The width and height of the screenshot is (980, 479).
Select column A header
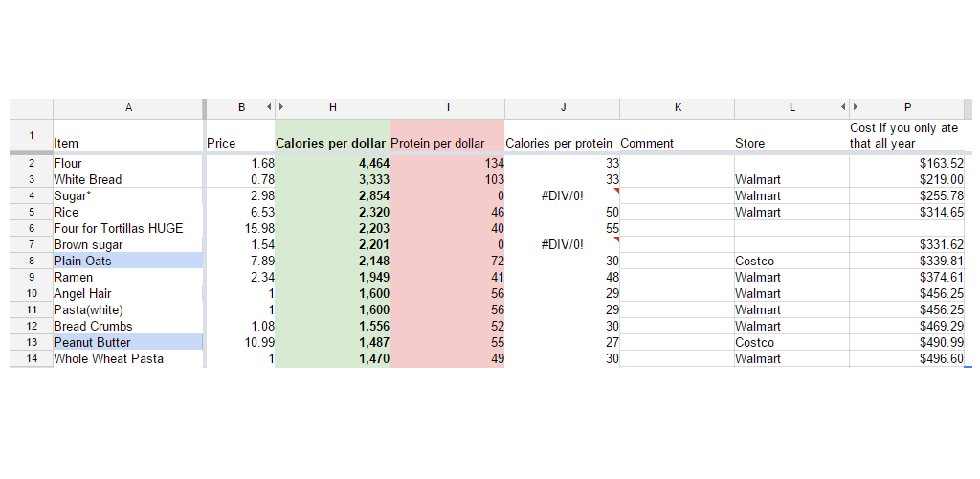pos(128,107)
